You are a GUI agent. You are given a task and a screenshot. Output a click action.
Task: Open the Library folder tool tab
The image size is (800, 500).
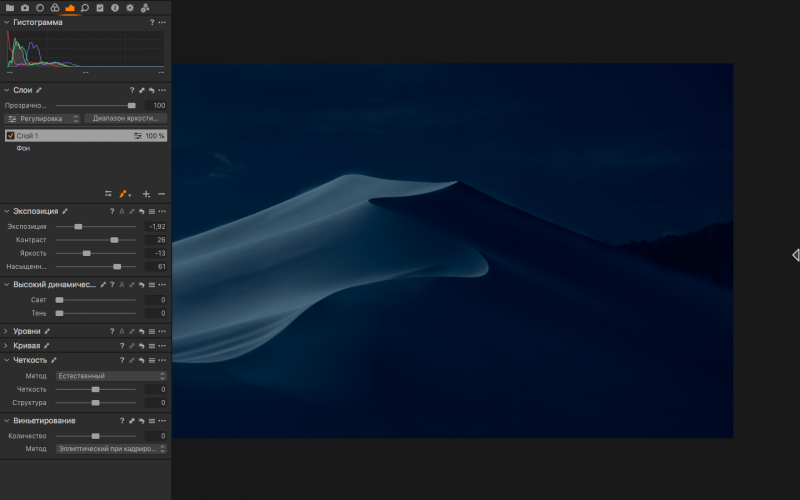10,8
